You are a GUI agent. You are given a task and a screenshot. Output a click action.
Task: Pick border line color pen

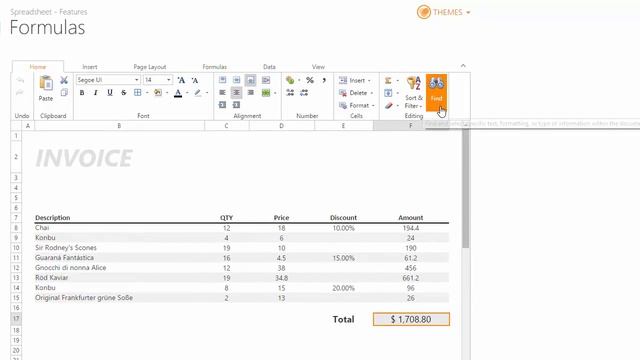coord(198,93)
